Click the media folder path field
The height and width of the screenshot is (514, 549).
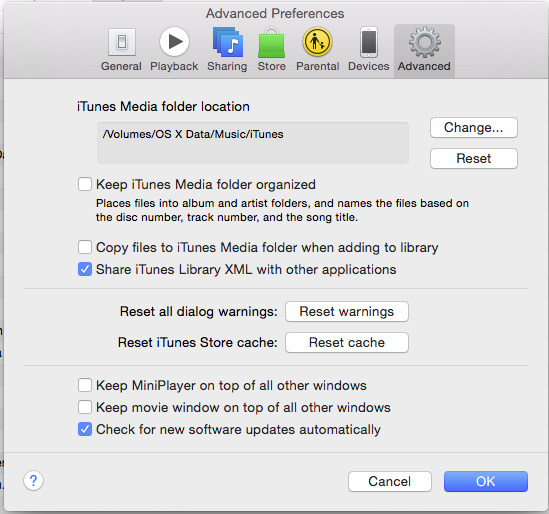pyautogui.click(x=253, y=143)
